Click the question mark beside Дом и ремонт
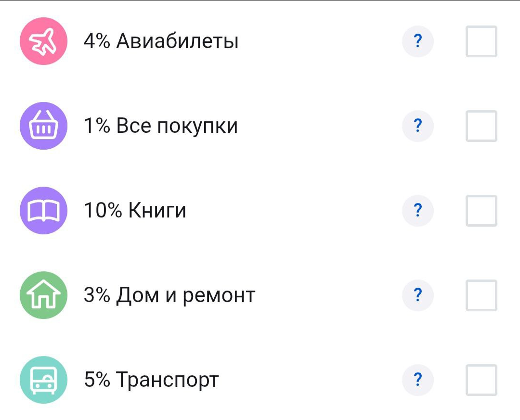This screenshot has width=520, height=420. pos(417,295)
